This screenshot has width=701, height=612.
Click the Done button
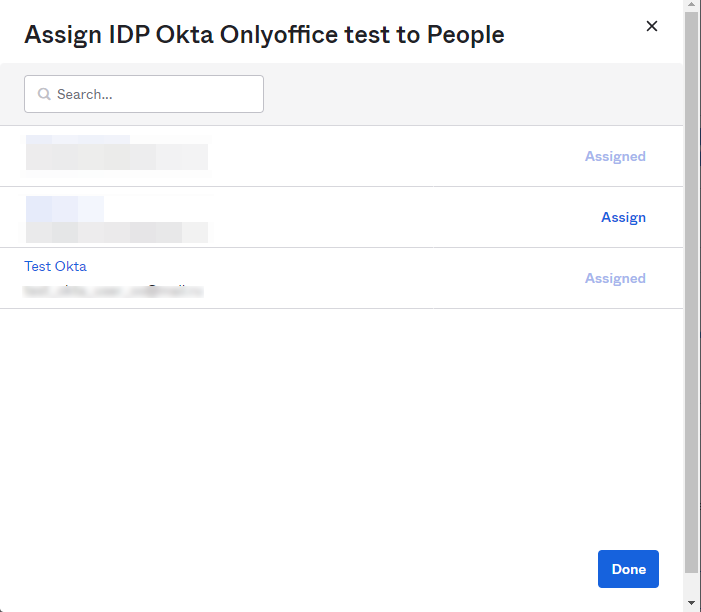tap(628, 569)
